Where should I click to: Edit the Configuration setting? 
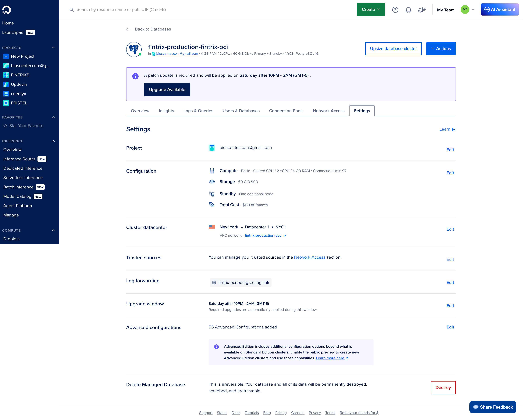point(450,173)
